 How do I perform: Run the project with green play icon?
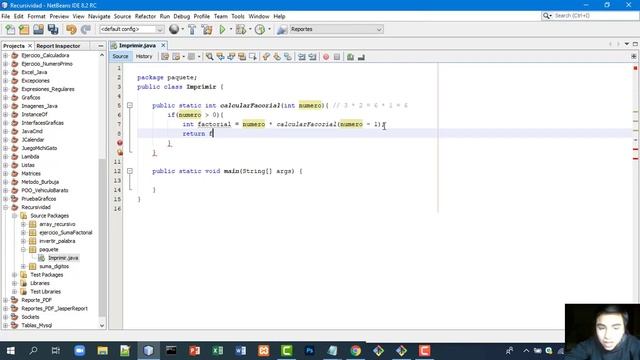pyautogui.click(x=222, y=29)
